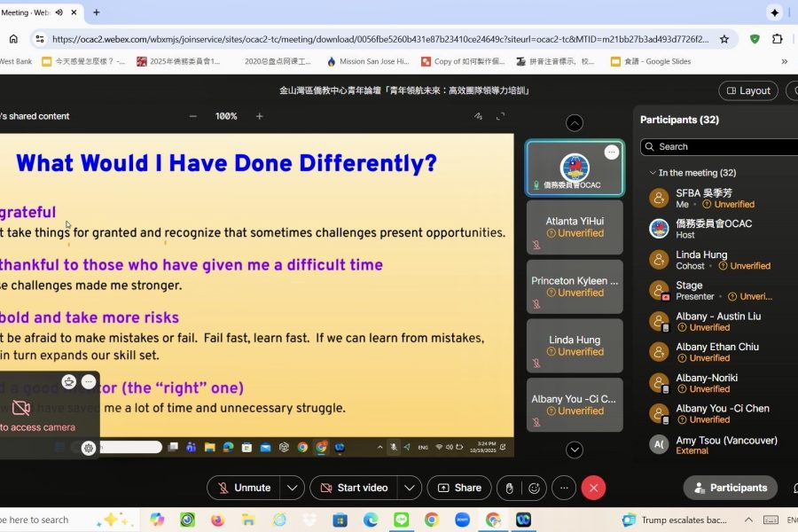
Task: Zoom in shared content with plus icon
Action: (259, 116)
